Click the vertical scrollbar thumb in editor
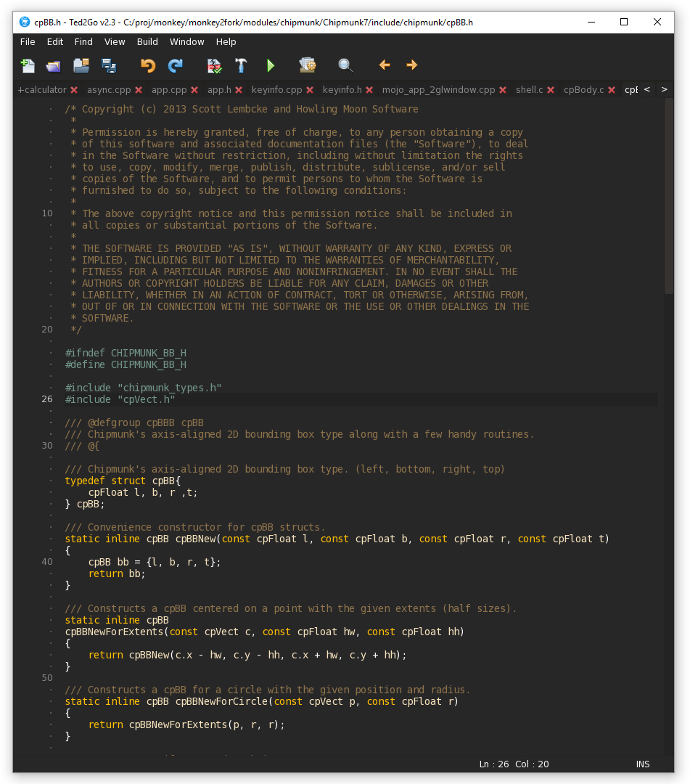This screenshot has width=690, height=784. (668, 196)
